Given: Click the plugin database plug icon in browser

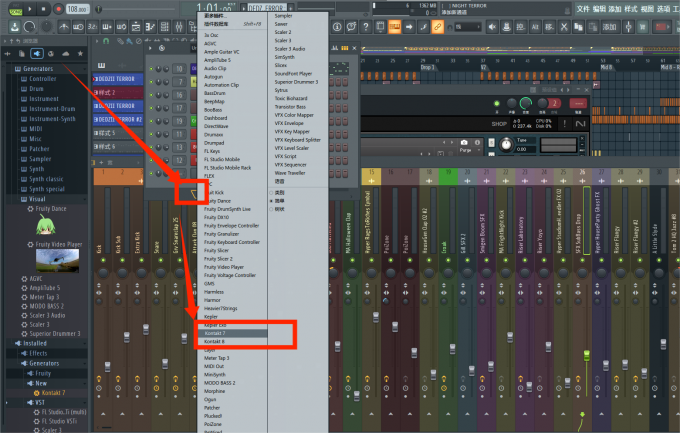Looking at the screenshot, I should [x=36, y=54].
